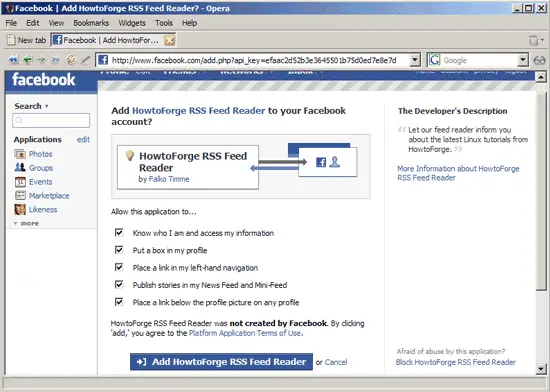
Task: Open the address bar history dropdown
Action: click(415, 60)
